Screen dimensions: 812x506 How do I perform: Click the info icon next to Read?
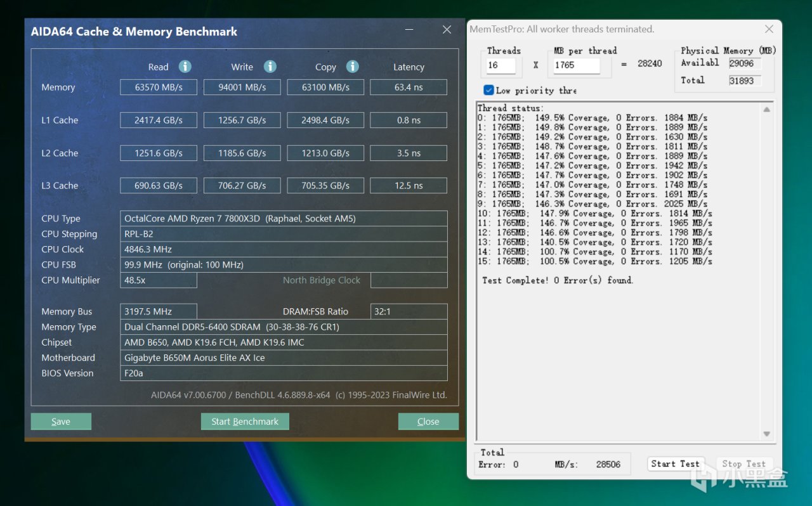point(185,67)
